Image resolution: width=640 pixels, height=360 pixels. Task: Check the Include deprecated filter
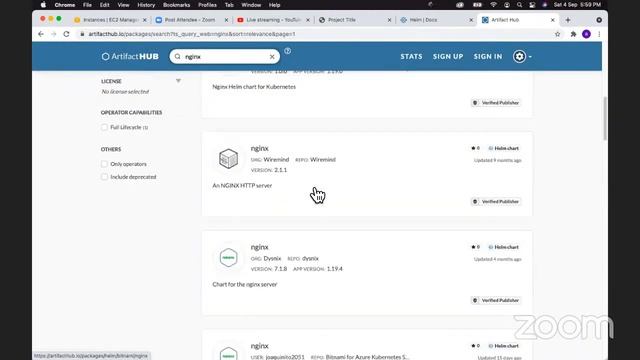pos(104,177)
